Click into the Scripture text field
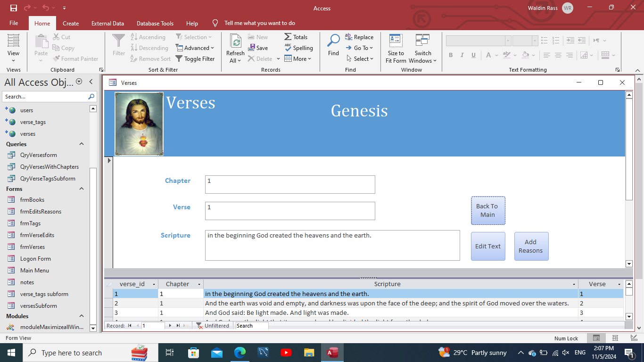This screenshot has width=644, height=362. point(332,245)
